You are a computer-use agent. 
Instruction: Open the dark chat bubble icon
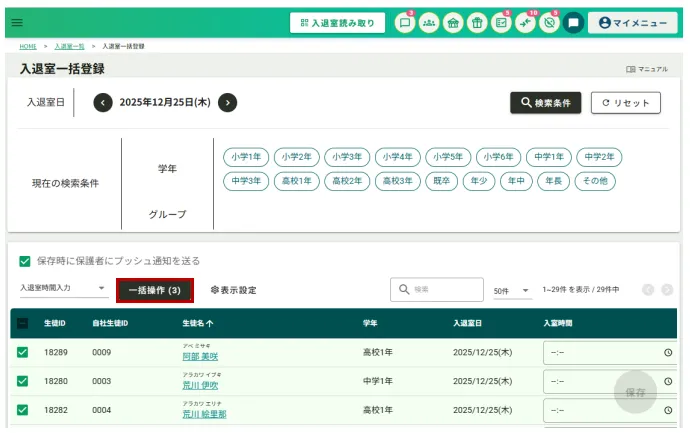pos(573,22)
